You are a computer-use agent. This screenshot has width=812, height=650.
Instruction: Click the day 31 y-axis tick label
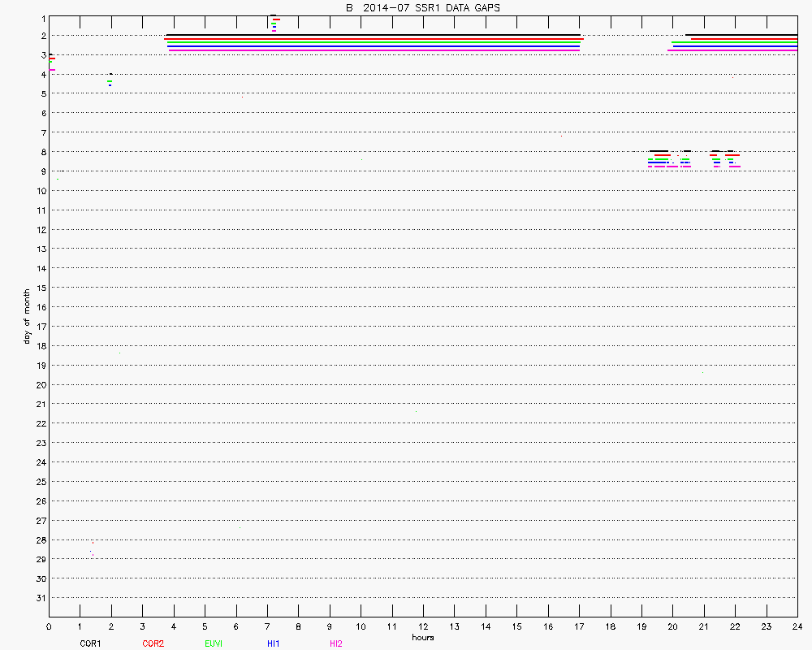pos(41,598)
